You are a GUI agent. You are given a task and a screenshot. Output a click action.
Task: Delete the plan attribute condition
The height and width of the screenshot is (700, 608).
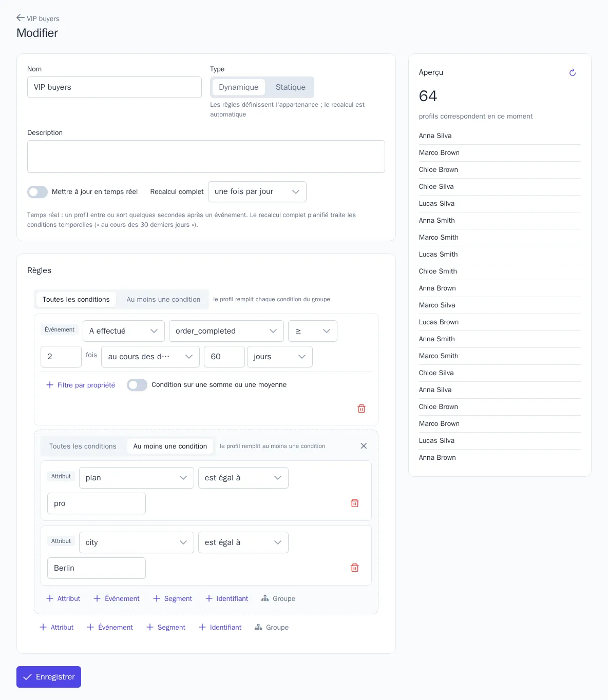click(355, 503)
